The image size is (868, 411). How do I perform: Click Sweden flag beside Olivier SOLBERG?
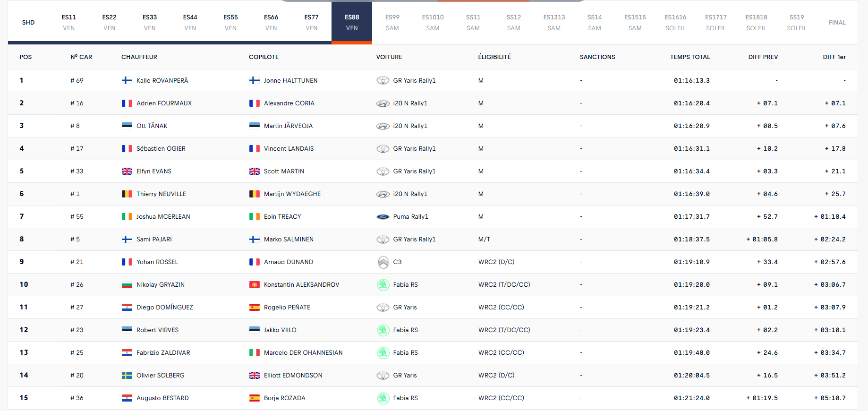pyautogui.click(x=127, y=375)
